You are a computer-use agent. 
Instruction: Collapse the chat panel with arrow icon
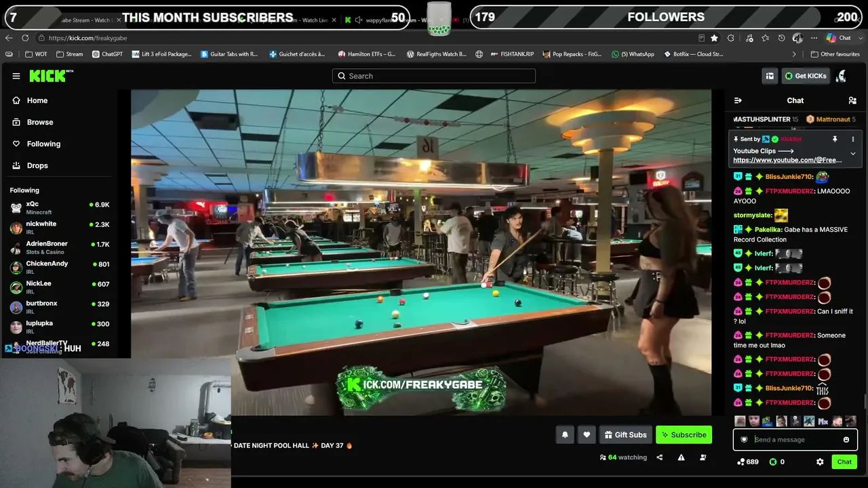738,100
